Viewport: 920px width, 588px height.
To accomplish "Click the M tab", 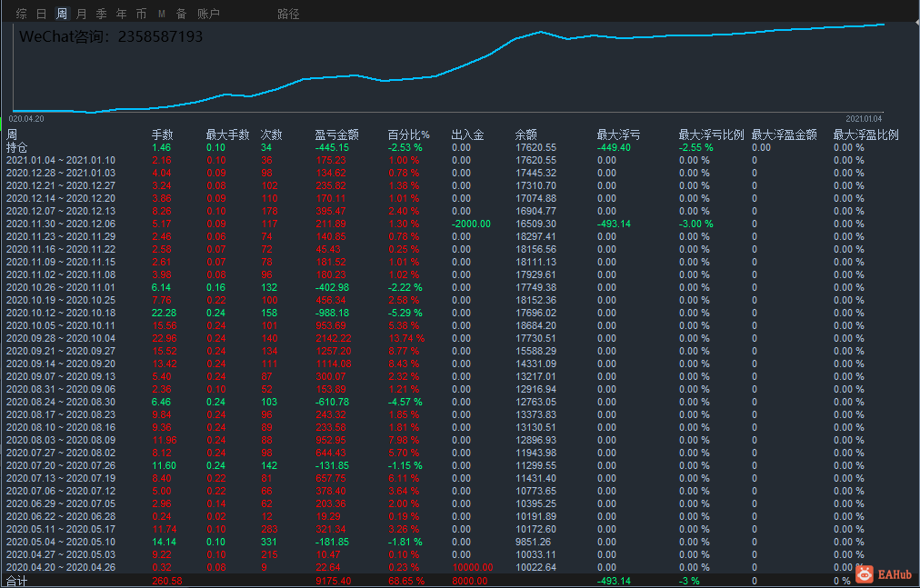I will (x=161, y=14).
